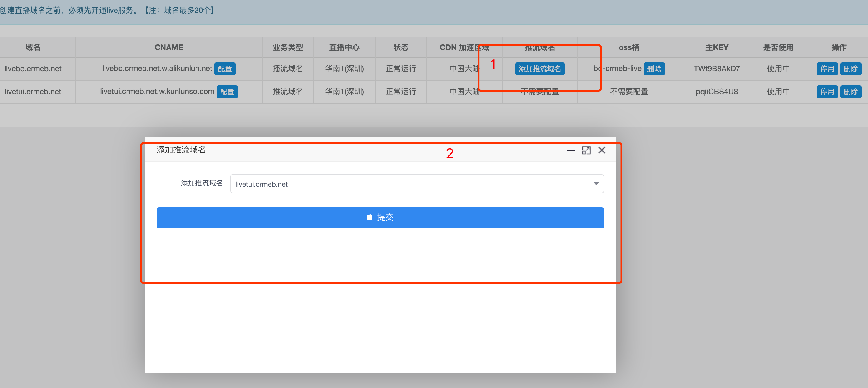The width and height of the screenshot is (868, 388).
Task: Click 配置 next to livebo.crmeb.net.w.alikunlun.net
Action: coord(225,69)
